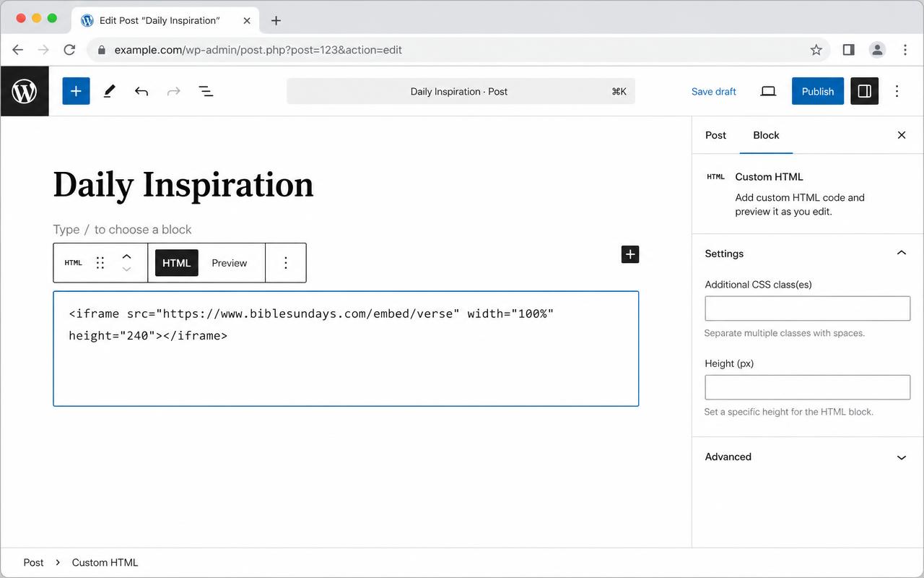This screenshot has height=578, width=924.
Task: Select the Tools pencil icon
Action: click(109, 91)
